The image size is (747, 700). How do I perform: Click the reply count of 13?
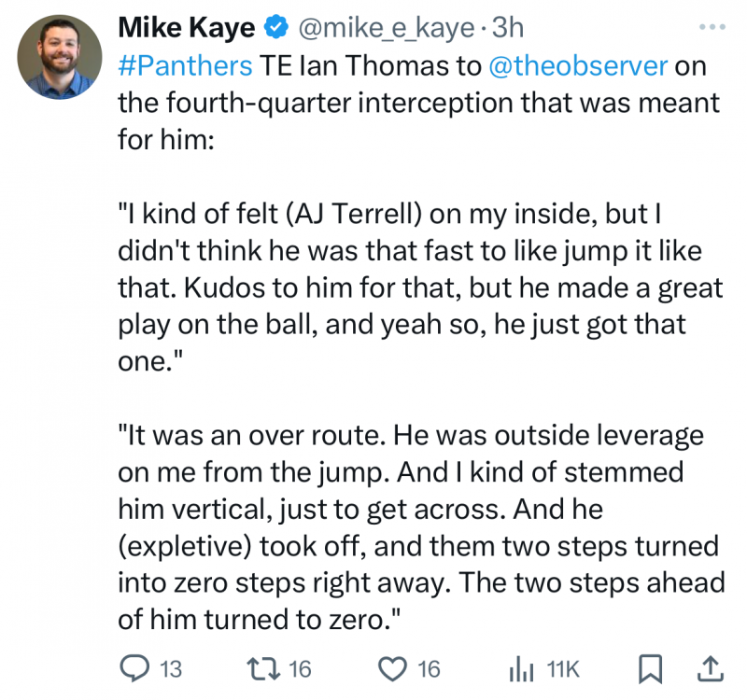coord(170,669)
